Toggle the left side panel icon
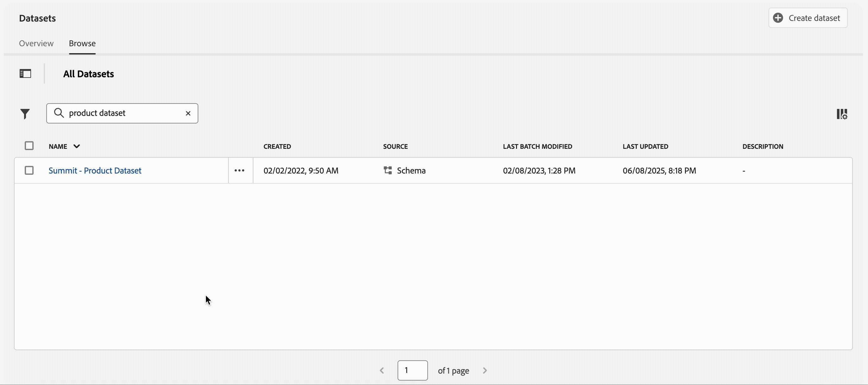Screen dimensions: 868x385 coord(25,73)
